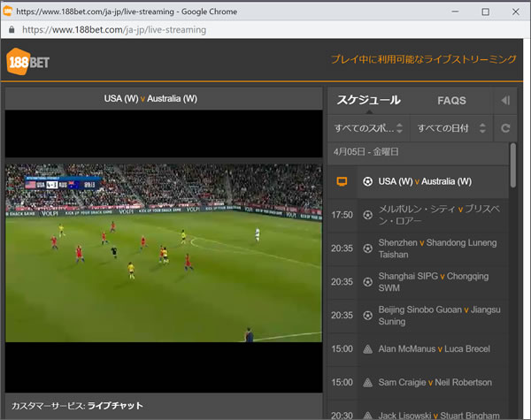Click snooker icon beside Alan McManus v Luca Brecel

pyautogui.click(x=367, y=349)
